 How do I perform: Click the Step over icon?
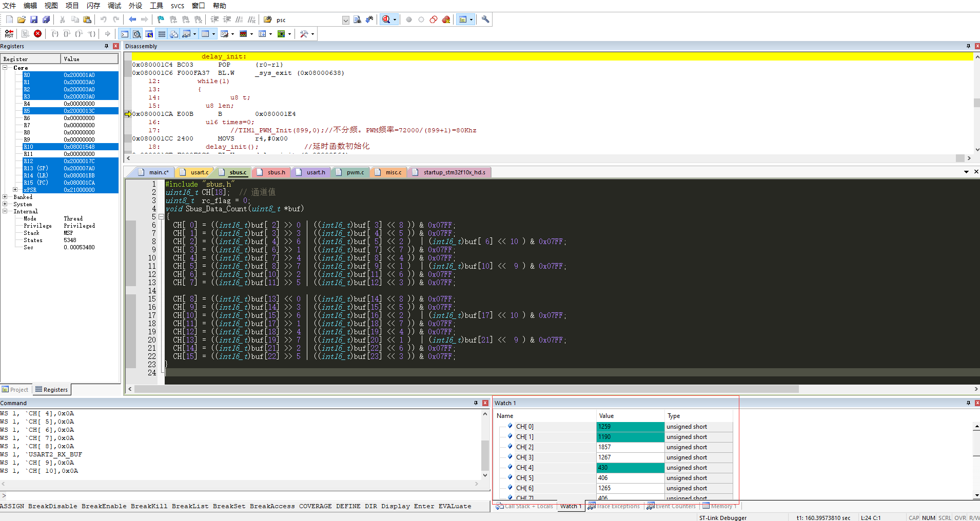67,34
